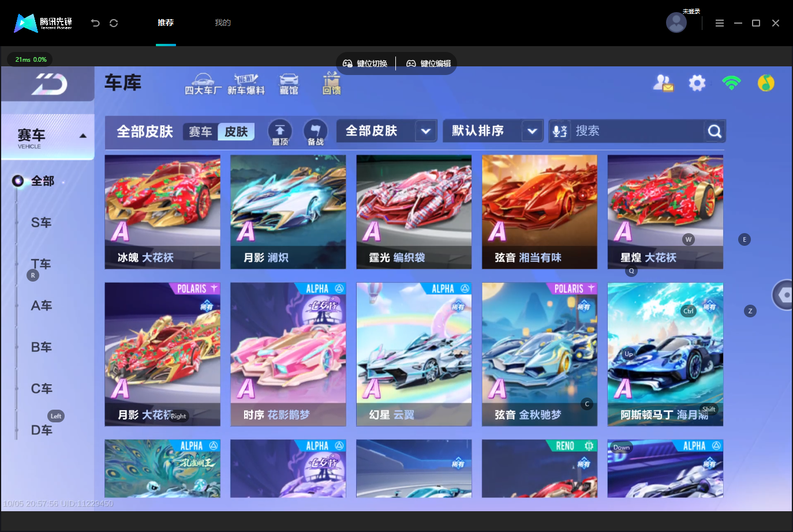Click the game logo back button

(x=49, y=84)
